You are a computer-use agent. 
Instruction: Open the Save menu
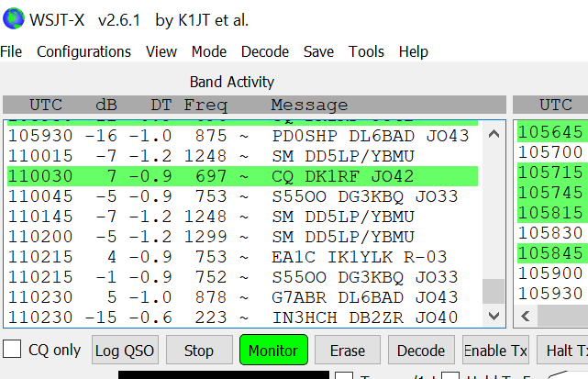pos(318,51)
